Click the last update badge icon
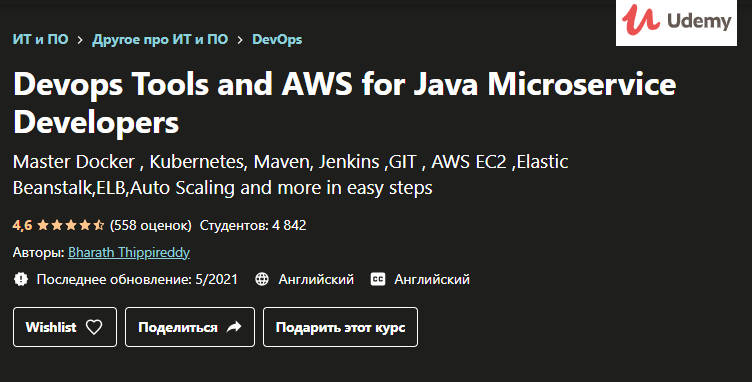 (21, 279)
